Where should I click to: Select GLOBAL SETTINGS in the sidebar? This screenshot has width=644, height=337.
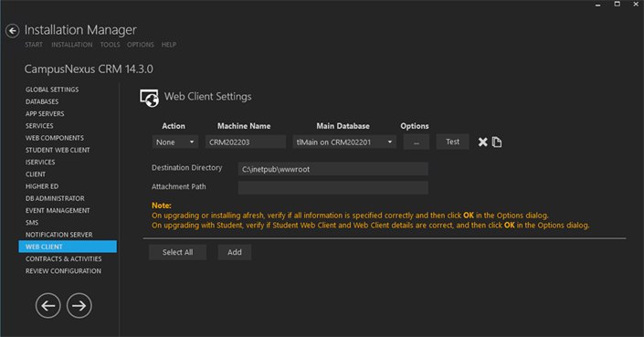[x=52, y=90]
